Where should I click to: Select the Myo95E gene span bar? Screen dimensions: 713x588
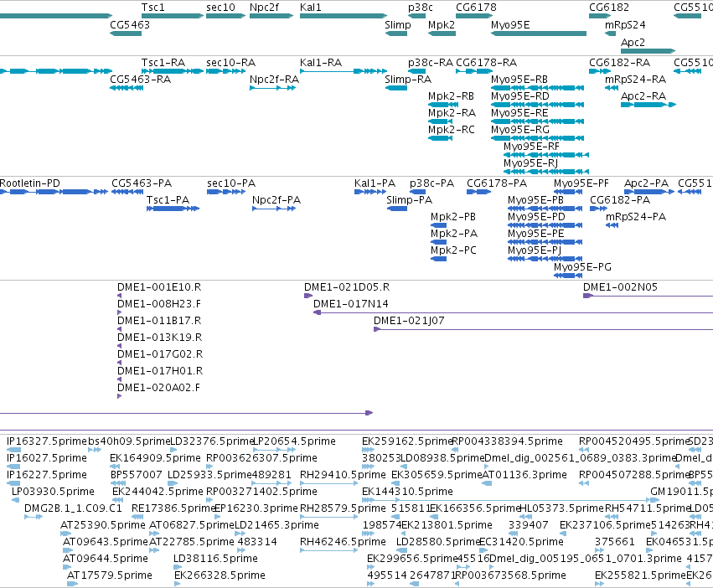(x=539, y=34)
